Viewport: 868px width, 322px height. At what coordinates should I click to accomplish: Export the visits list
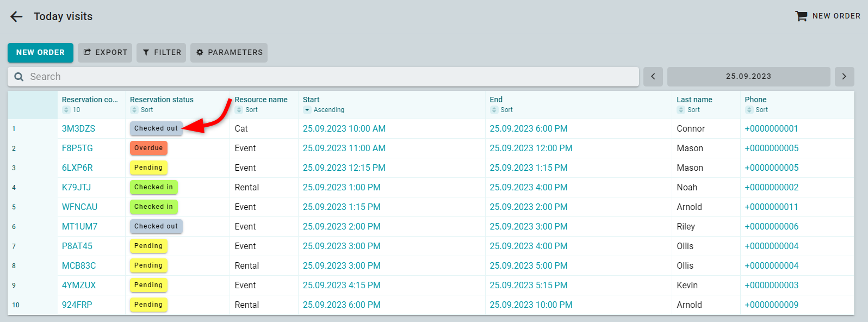(105, 53)
